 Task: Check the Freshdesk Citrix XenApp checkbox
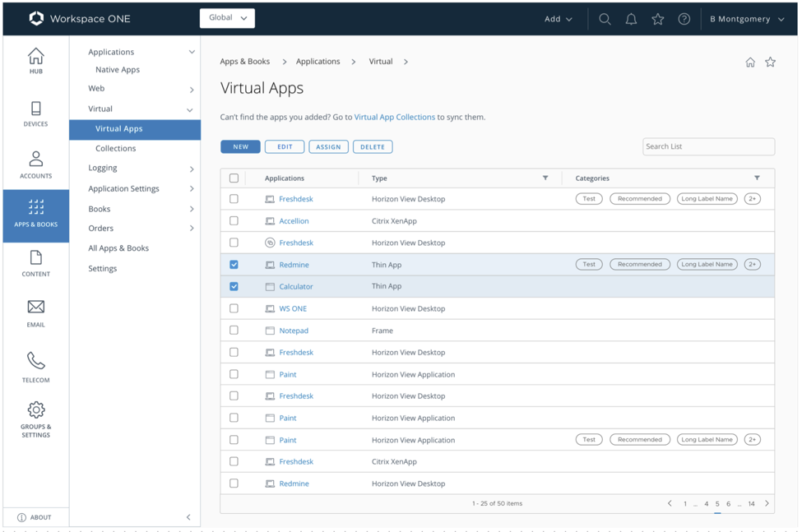tap(234, 461)
